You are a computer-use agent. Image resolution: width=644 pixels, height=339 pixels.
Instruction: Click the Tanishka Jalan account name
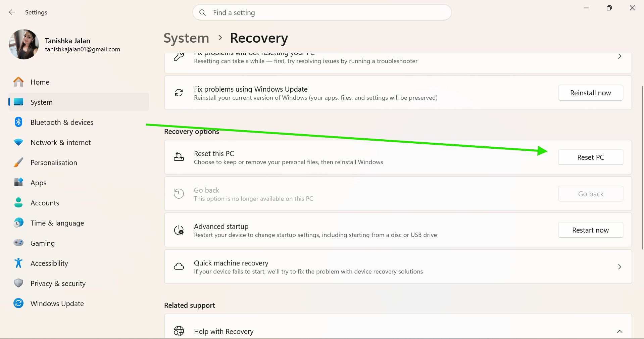coord(67,41)
